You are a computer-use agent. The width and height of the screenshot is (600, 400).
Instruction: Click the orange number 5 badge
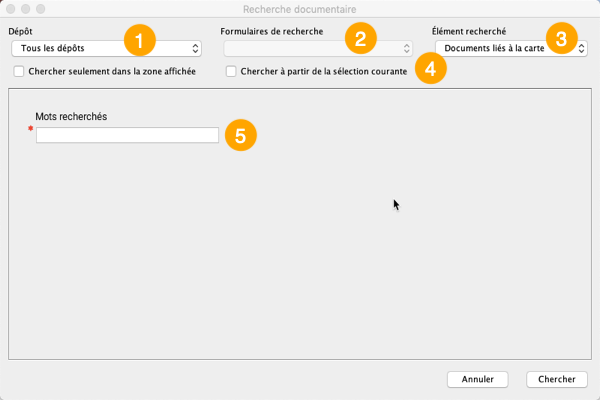240,135
